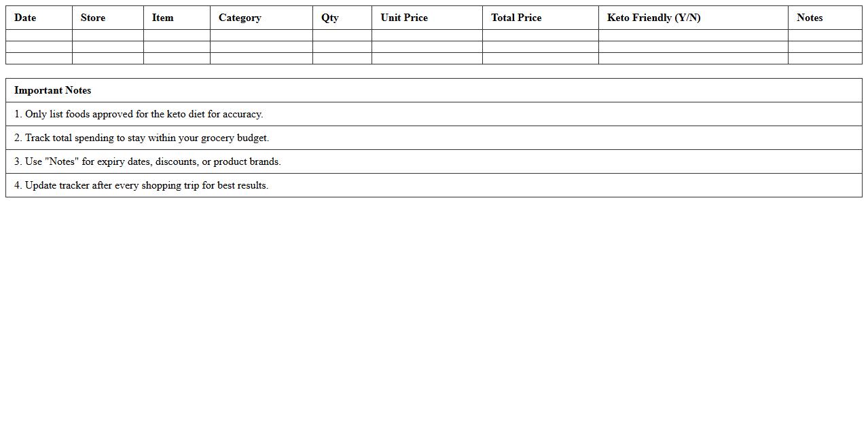Image resolution: width=868 pixels, height=441 pixels.
Task: Select the Total Price header cell
Action: (x=516, y=18)
